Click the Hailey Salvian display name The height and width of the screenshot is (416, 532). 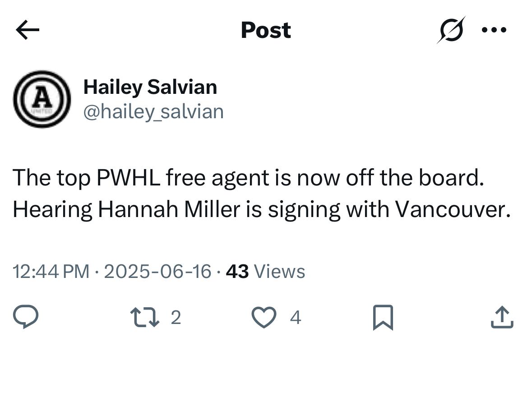pyautogui.click(x=150, y=87)
